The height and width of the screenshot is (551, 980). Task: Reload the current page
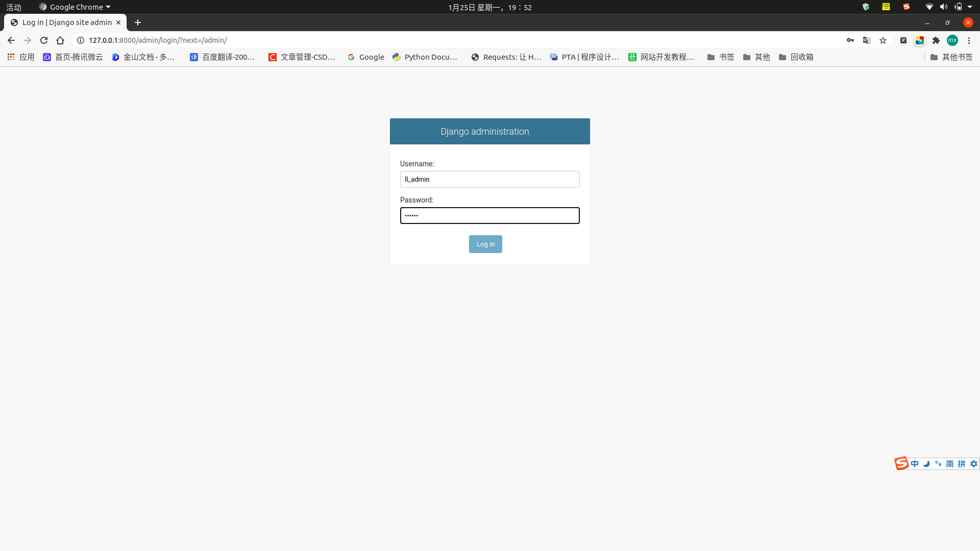[44, 40]
